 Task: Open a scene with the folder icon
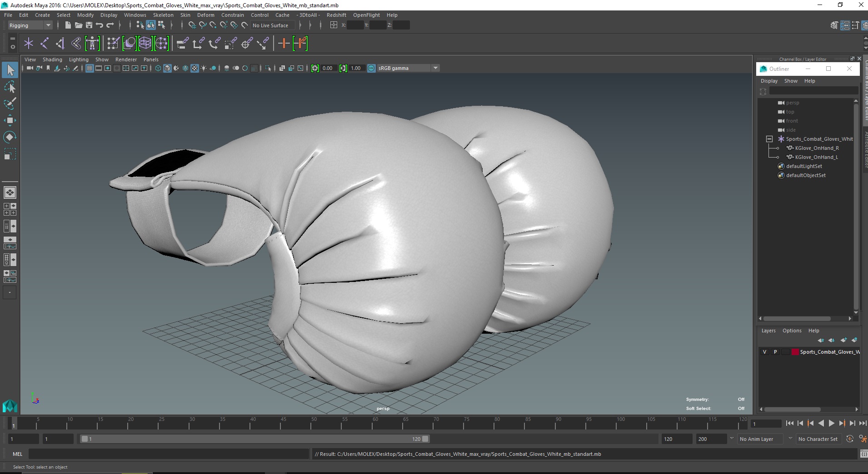tap(78, 25)
